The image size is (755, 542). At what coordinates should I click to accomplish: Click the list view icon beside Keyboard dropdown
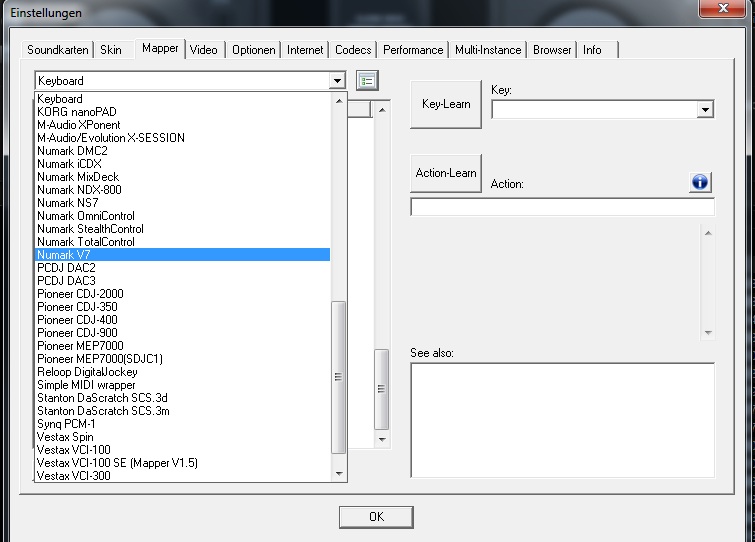[367, 80]
